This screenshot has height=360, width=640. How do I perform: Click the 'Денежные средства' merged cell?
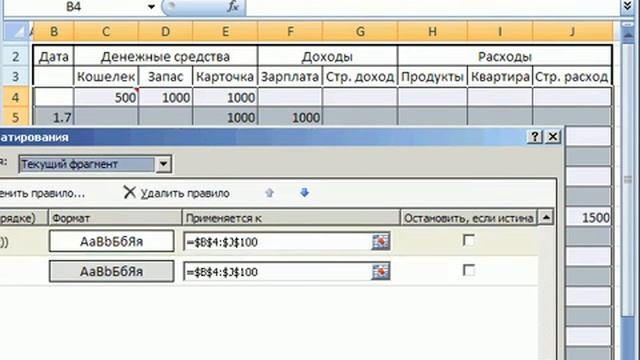(166, 56)
